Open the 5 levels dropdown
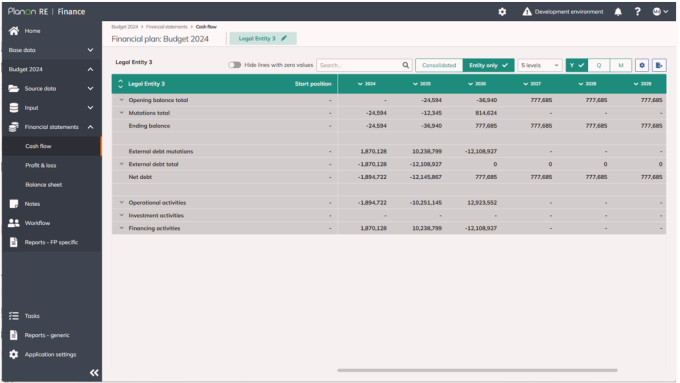680x383 pixels. [539, 65]
